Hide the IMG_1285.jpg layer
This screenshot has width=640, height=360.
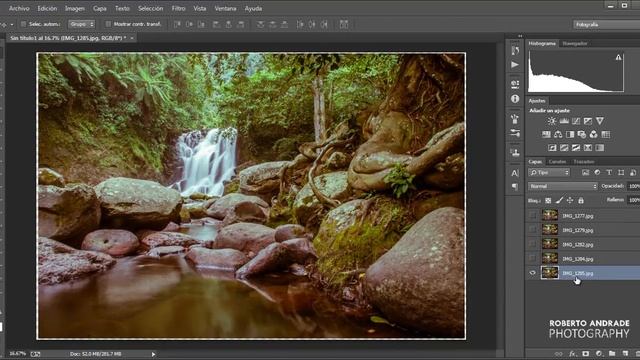[532, 273]
